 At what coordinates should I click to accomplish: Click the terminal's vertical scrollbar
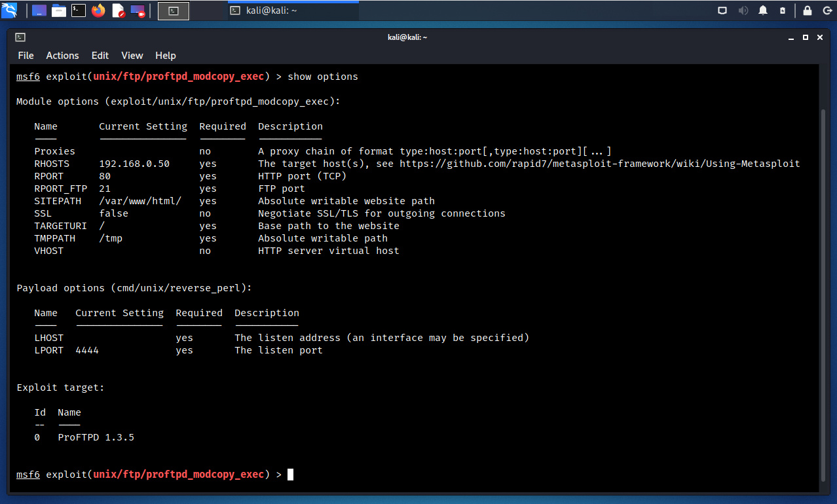tap(824, 295)
